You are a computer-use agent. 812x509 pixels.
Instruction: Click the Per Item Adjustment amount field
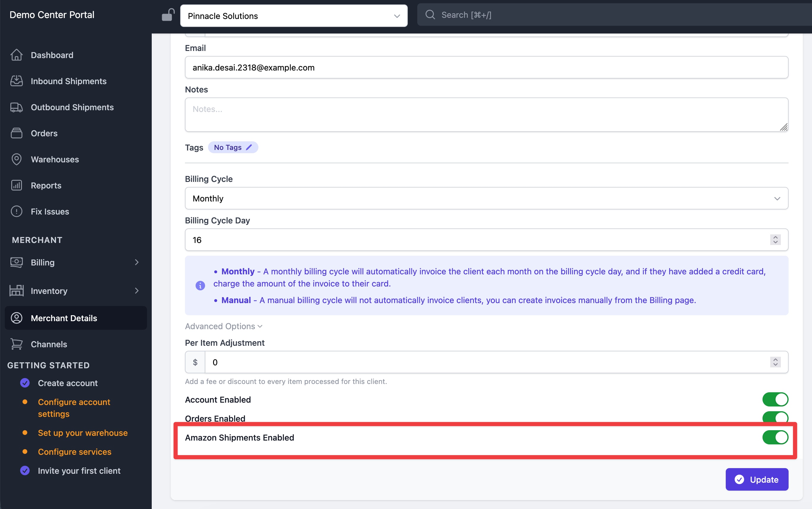click(x=496, y=362)
